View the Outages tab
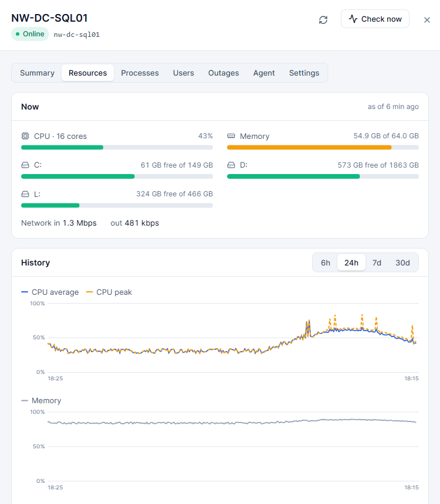The image size is (440, 504). tap(224, 73)
